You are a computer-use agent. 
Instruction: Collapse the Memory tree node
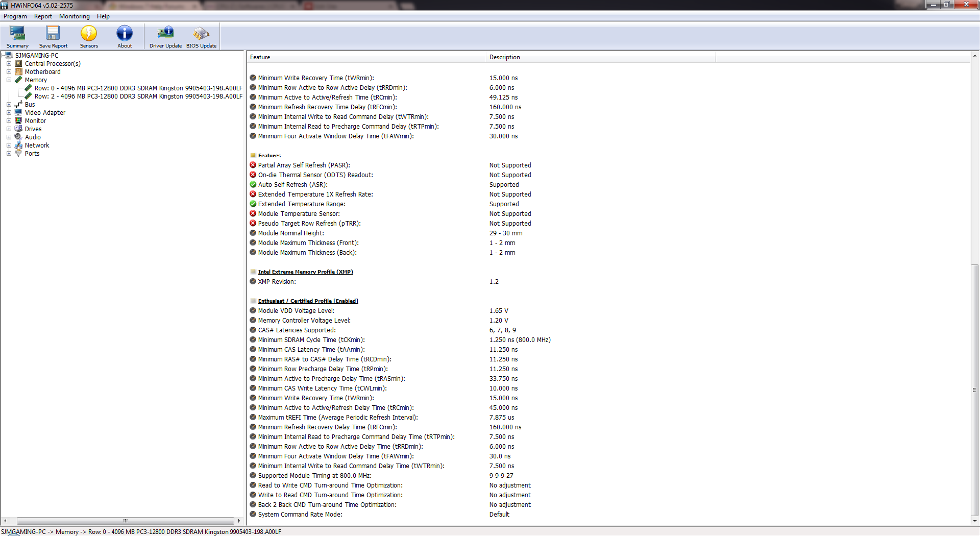9,80
